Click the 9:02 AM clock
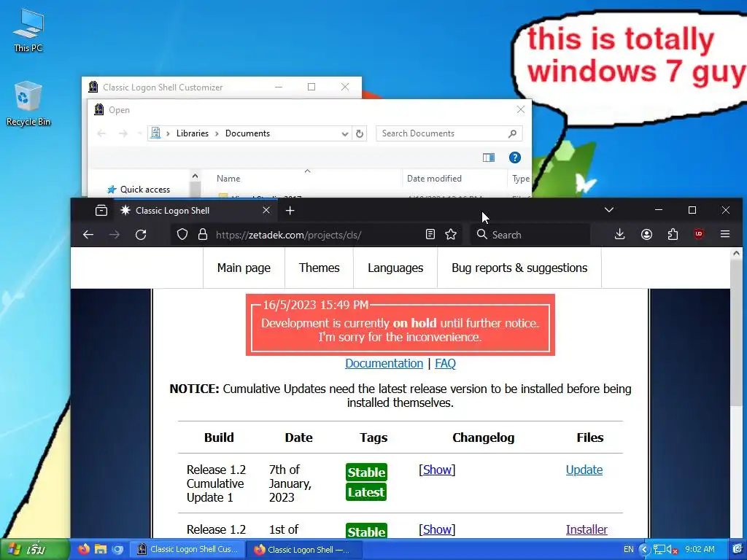 (x=700, y=550)
